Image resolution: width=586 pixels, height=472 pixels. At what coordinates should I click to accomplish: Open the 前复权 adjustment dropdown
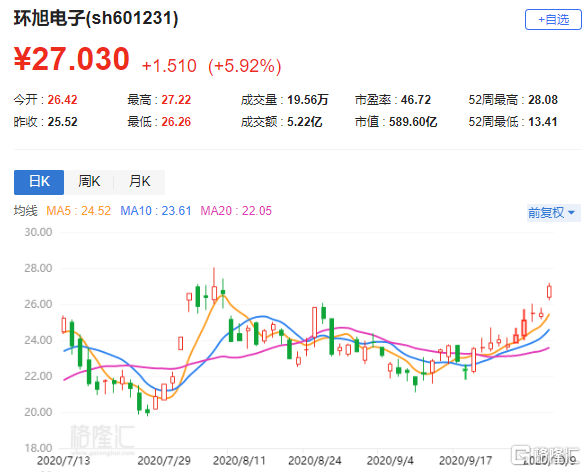coord(553,213)
